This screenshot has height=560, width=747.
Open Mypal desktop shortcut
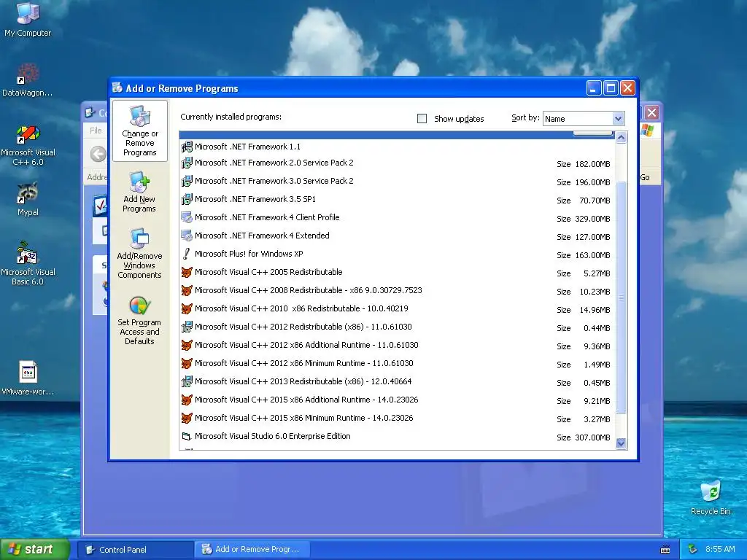click(x=28, y=199)
